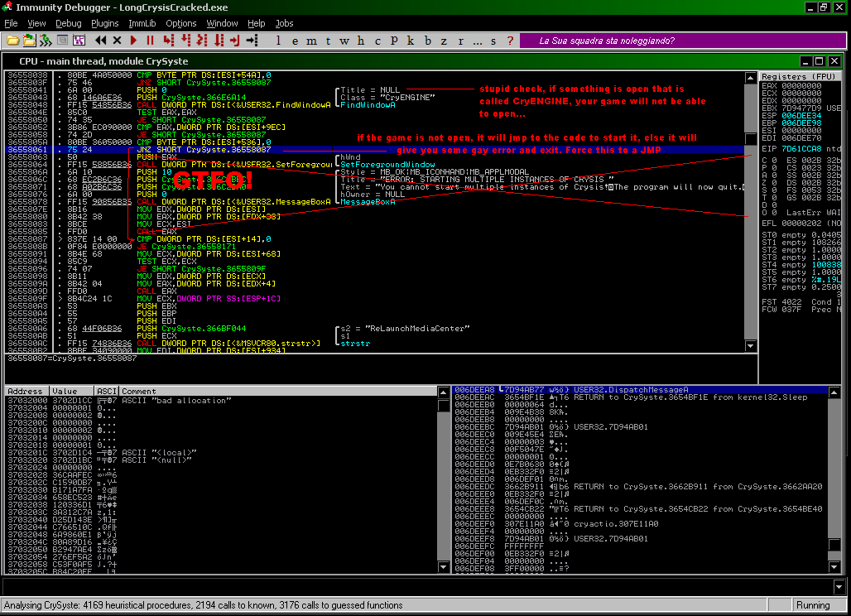
Task: Click the z toolbar button
Action: click(x=444, y=41)
